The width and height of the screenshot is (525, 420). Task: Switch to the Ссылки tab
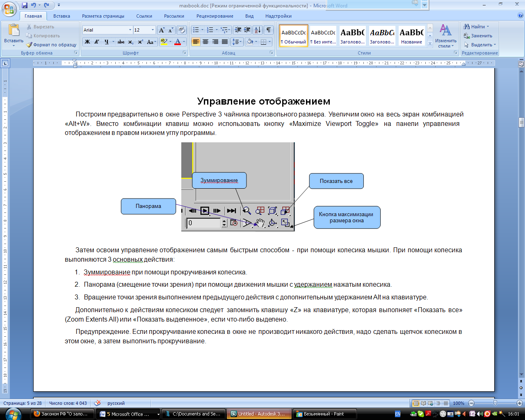(144, 16)
